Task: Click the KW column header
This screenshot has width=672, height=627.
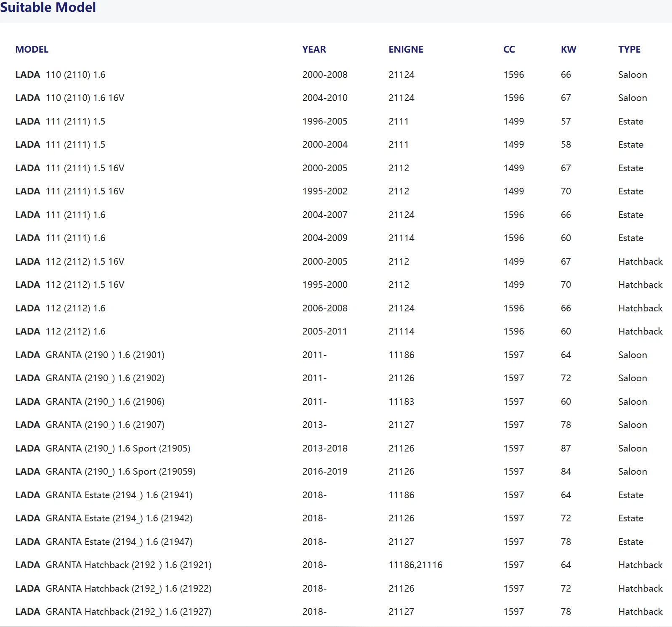Action: click(568, 49)
